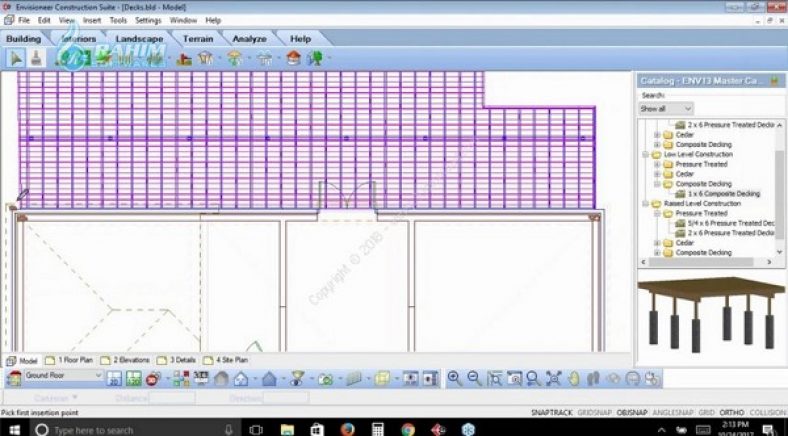Open the 4 Site Plan worksheet tab
Screen dimensions: 788x436
(226, 360)
